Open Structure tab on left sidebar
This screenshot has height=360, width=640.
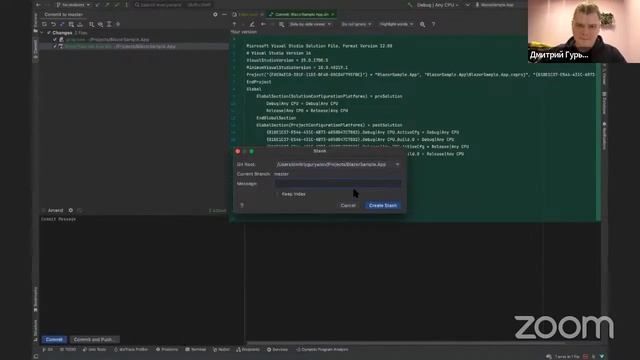click(36, 330)
